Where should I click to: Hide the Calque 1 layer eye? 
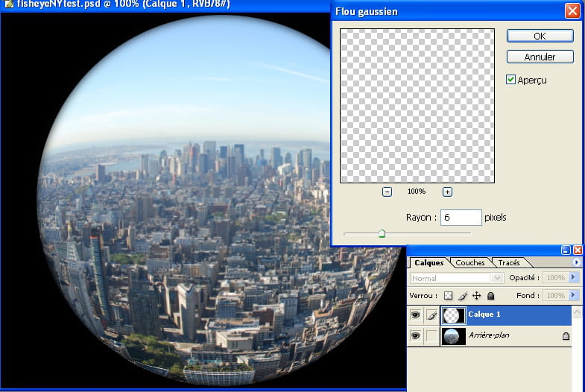click(415, 315)
